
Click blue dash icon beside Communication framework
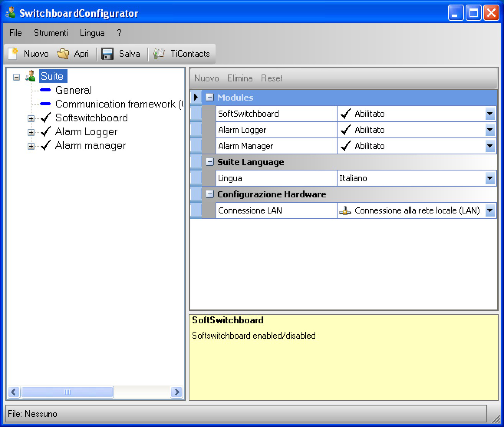(x=45, y=104)
